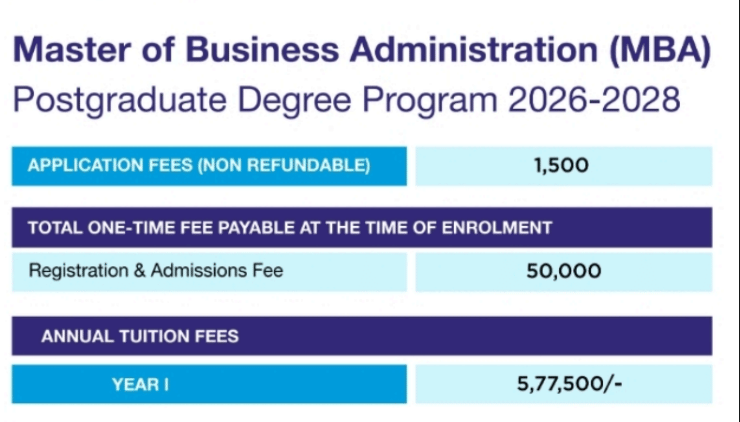Click the 5,77,500/- tuition amount
The height and width of the screenshot is (422, 740).
pos(562,382)
